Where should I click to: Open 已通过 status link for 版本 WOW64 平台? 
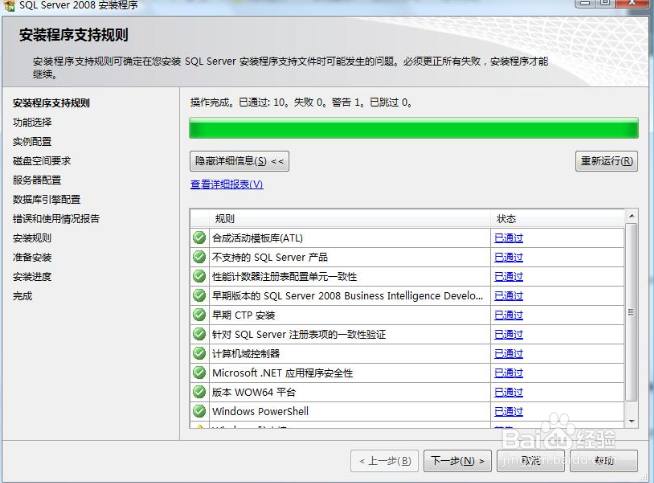click(x=508, y=392)
